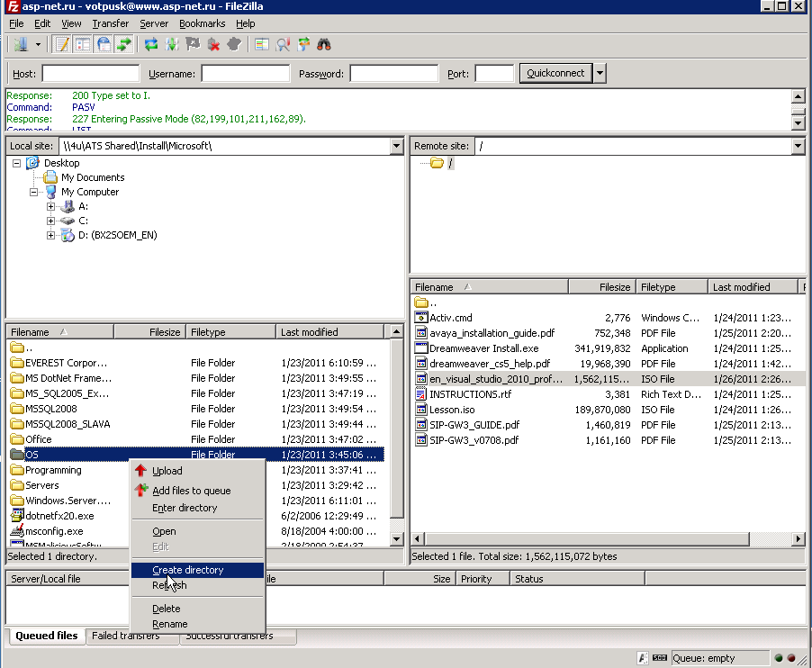Viewport: 812px width, 668px height.
Task: Choose Create directory in context menu
Action: point(197,570)
